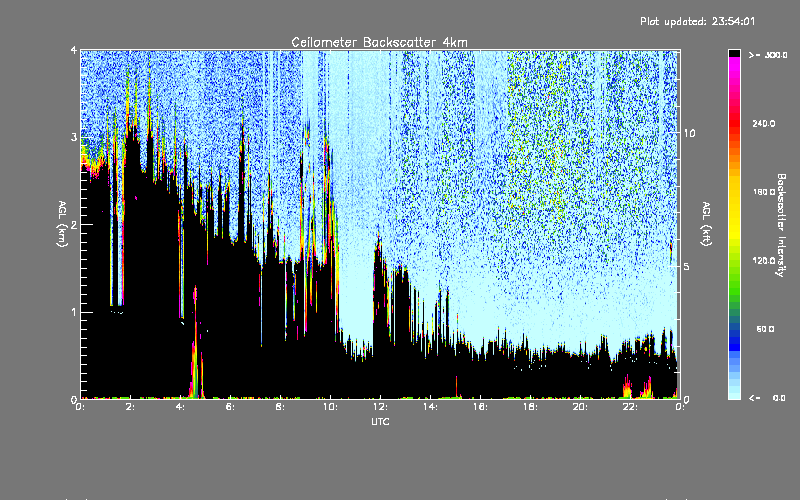Click the yellow band of the colorbar

tap(734, 207)
